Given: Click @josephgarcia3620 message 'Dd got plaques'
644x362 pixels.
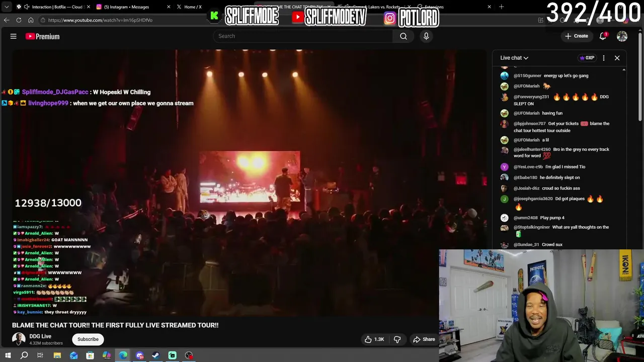Looking at the screenshot, I should (570, 199).
